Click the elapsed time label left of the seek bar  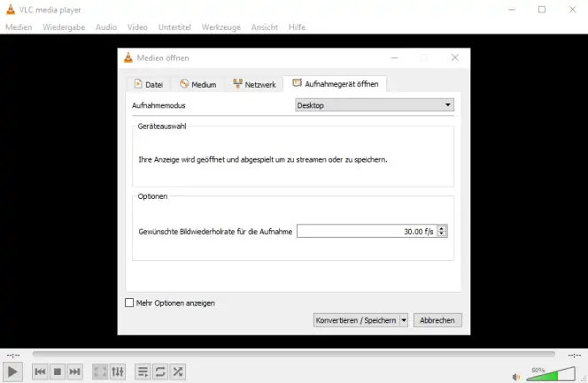click(x=13, y=355)
